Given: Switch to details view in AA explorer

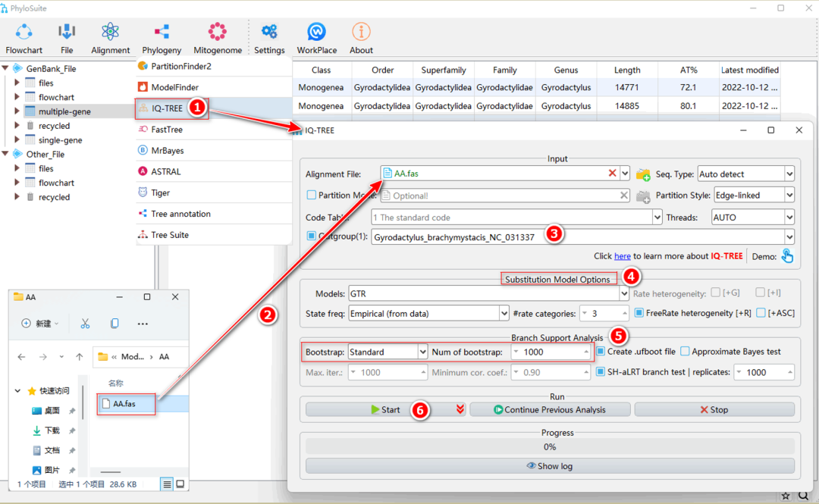Looking at the screenshot, I should click(167, 484).
